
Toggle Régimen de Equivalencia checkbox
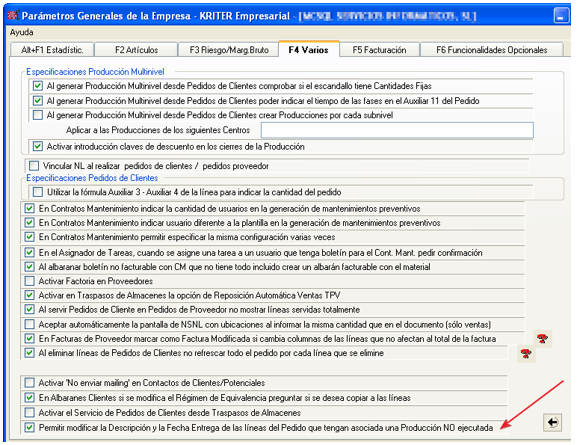[x=29, y=398]
